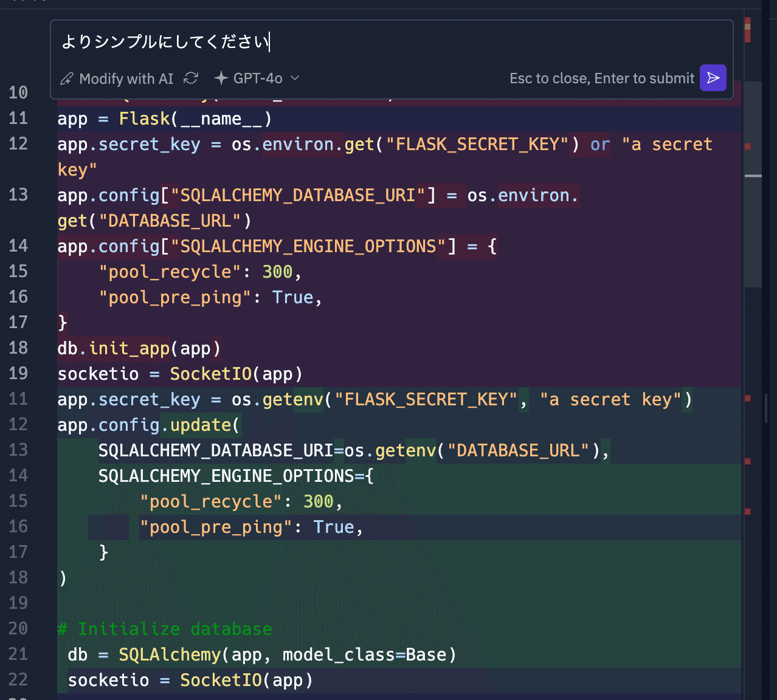Expand the GPT-4o model chevron
777x700 pixels.
295,78
